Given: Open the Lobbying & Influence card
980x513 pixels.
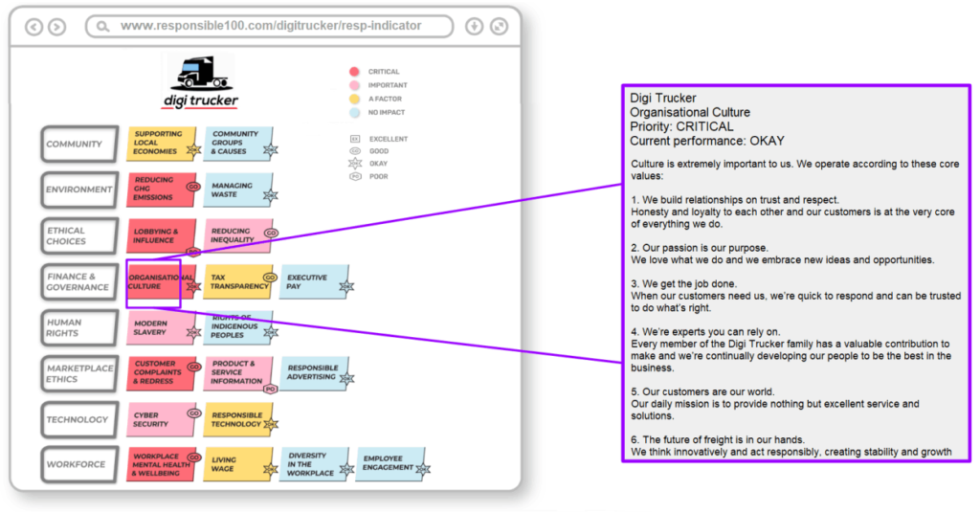Looking at the screenshot, I should click(x=161, y=235).
